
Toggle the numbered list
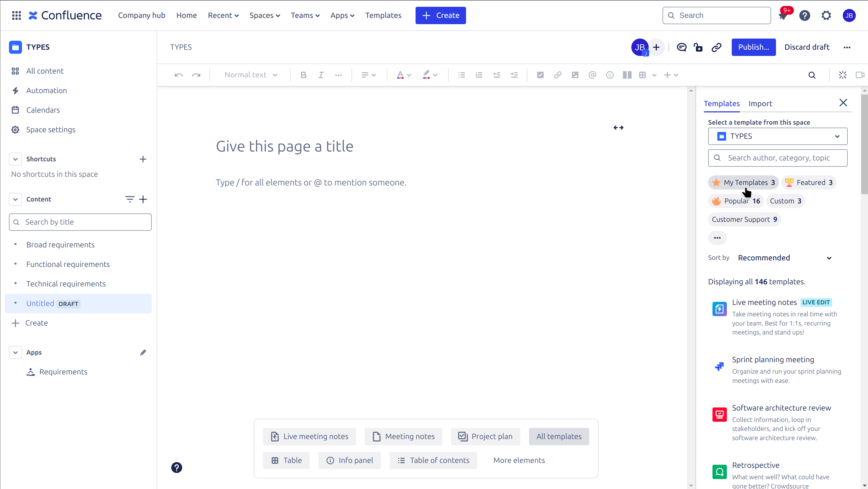(x=479, y=75)
